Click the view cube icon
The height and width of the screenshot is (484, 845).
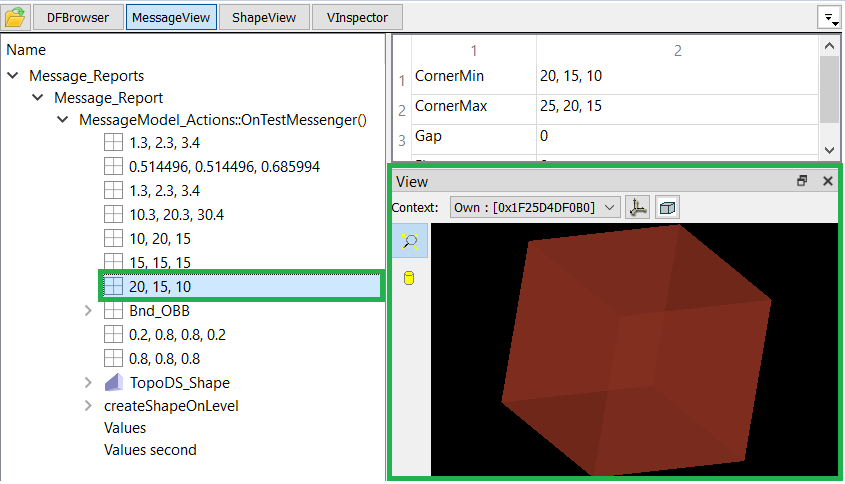(668, 207)
